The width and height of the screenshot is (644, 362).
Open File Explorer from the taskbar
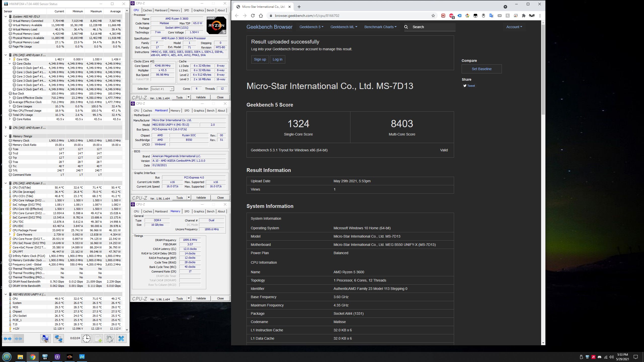[x=20, y=357]
